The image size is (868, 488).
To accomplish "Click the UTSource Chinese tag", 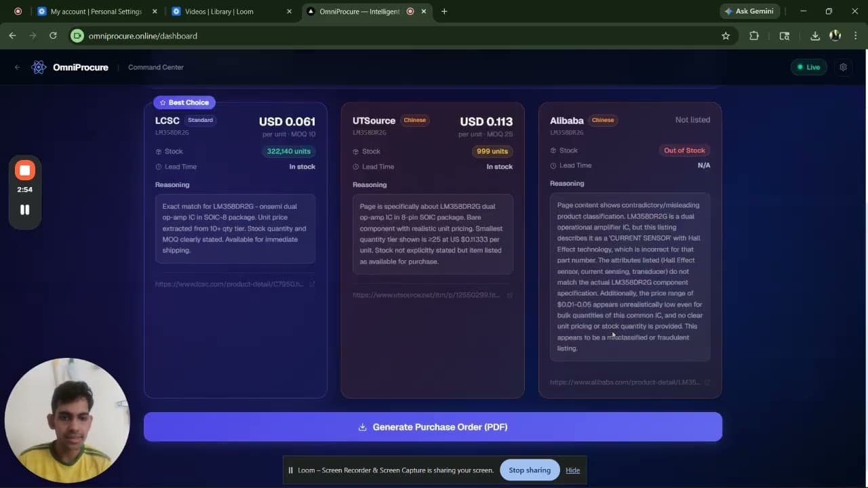I will click(414, 120).
